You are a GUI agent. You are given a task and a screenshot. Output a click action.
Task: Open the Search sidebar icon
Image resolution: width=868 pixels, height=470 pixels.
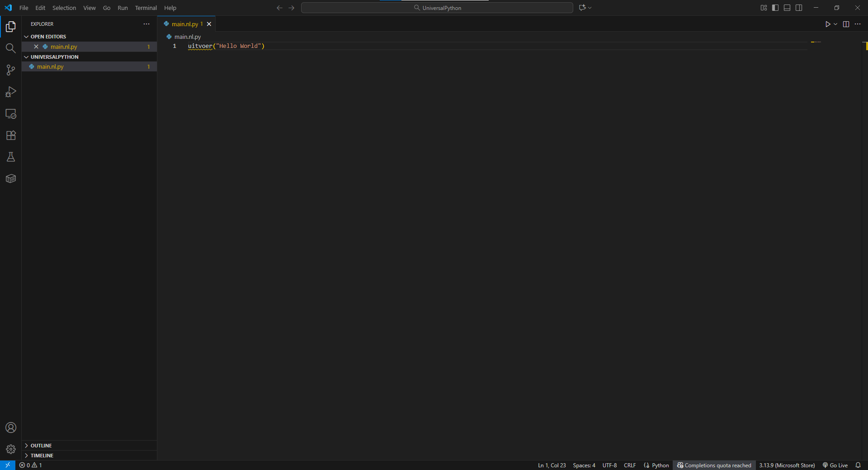10,48
